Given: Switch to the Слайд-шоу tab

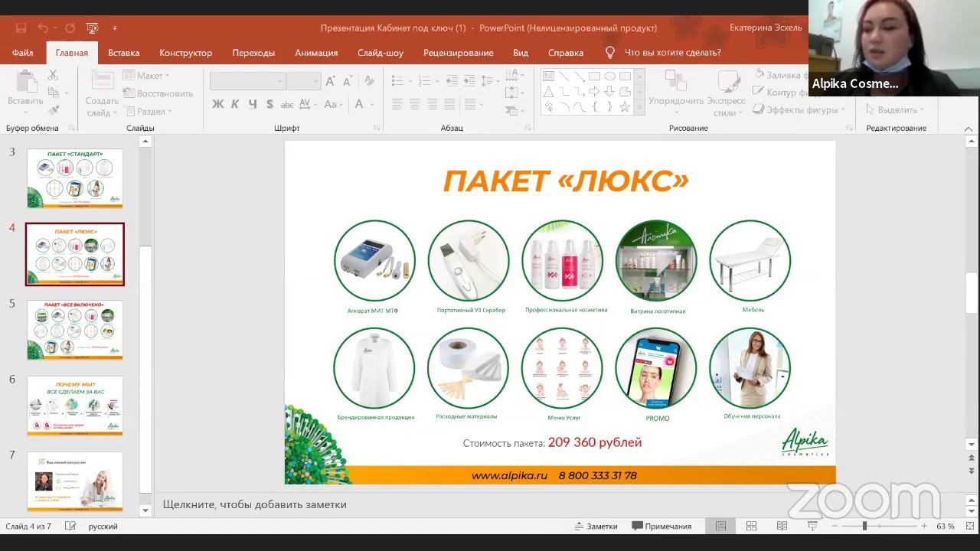Looking at the screenshot, I should [x=381, y=53].
